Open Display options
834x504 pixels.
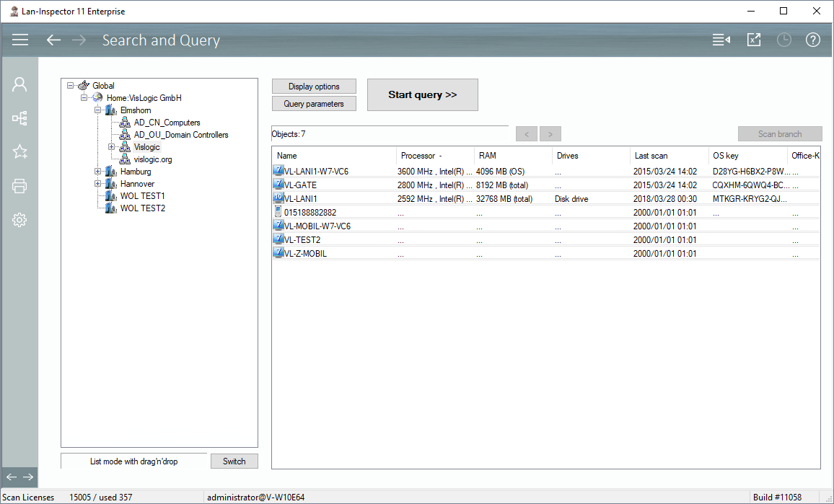(x=314, y=87)
